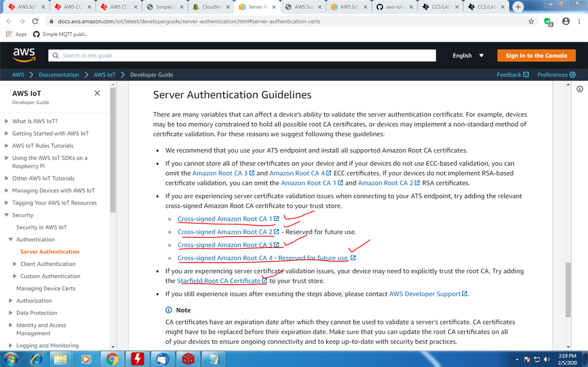Open Managing Device Certs page

46,288
